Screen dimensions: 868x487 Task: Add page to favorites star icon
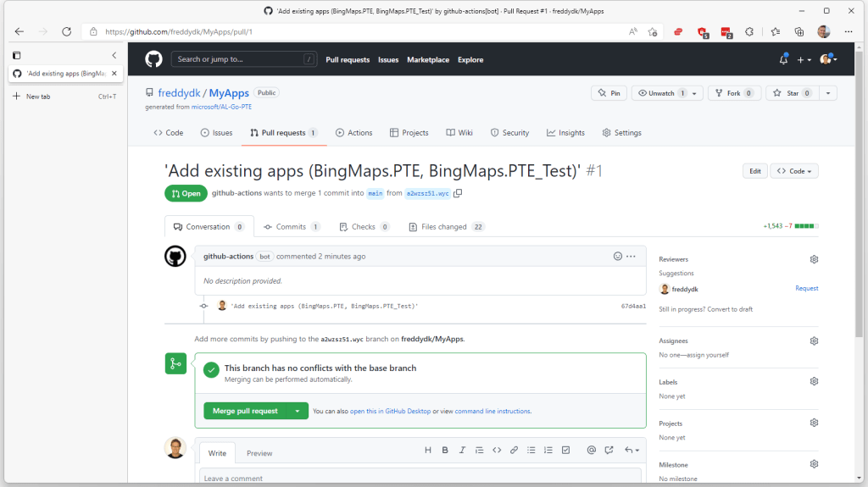point(653,31)
